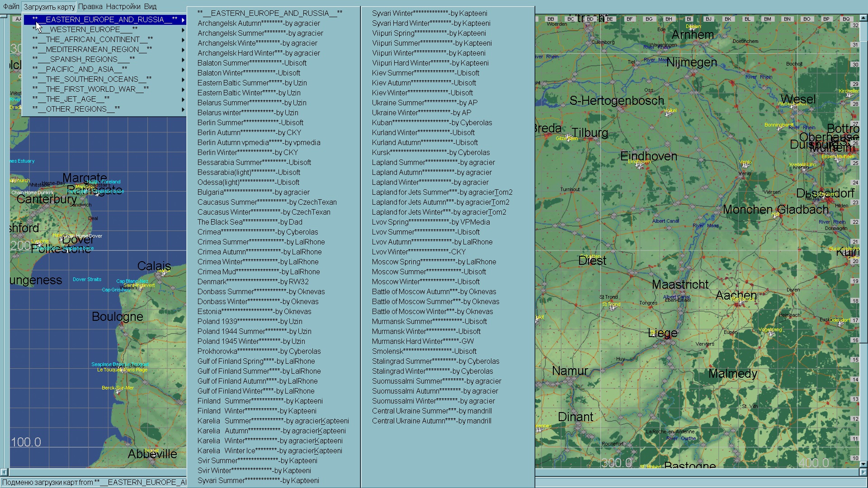
Task: Click the Volkel airfield plane icon
Action: point(668,114)
